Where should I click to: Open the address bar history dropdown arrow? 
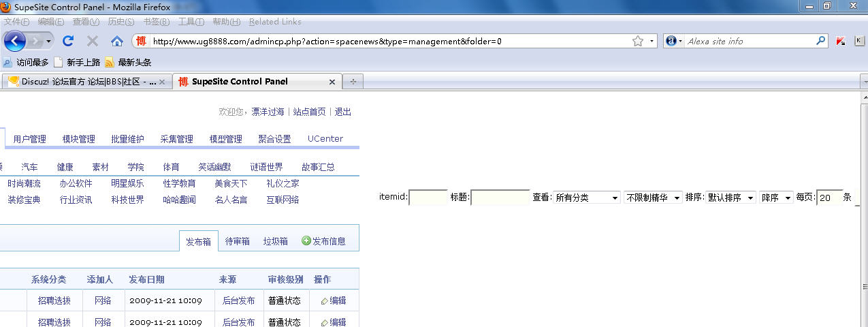coord(652,41)
